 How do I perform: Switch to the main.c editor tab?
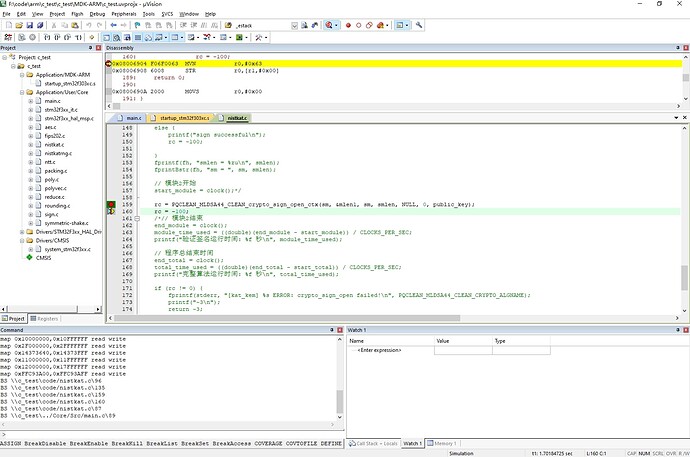[130, 118]
